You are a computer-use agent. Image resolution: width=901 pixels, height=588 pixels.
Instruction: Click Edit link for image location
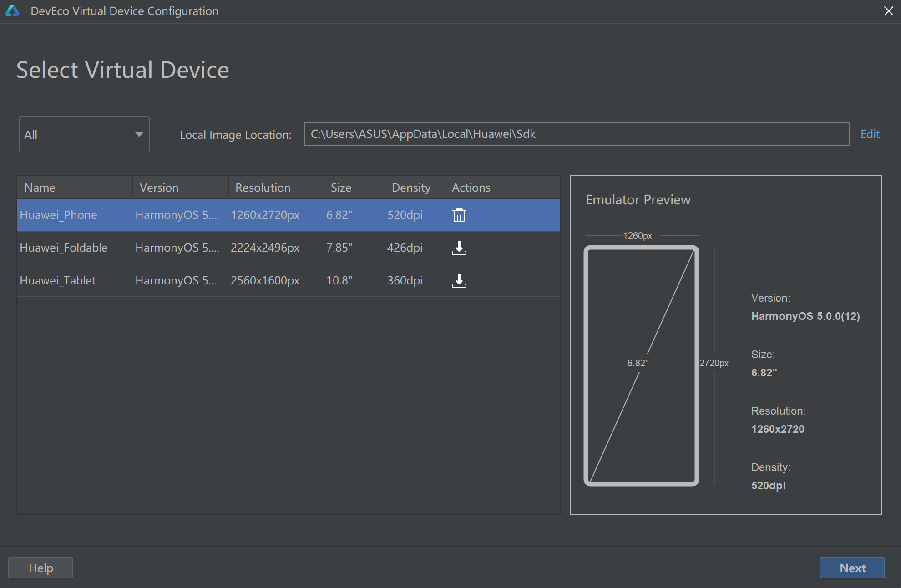(x=871, y=134)
